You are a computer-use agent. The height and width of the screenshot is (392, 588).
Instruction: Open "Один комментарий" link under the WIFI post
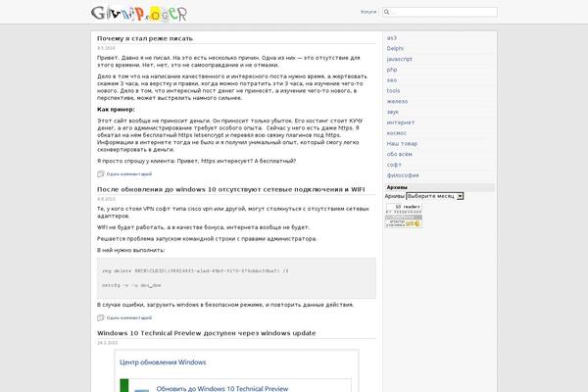tap(129, 318)
